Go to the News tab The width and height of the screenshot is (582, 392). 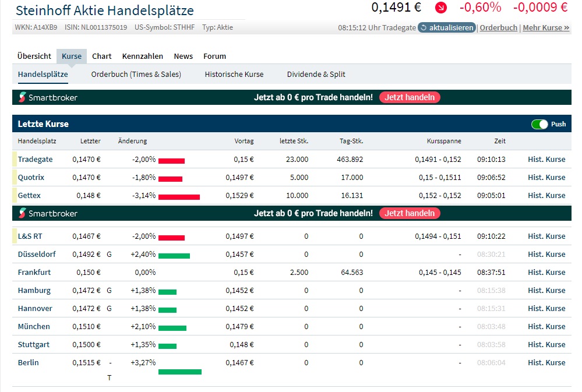(x=184, y=56)
